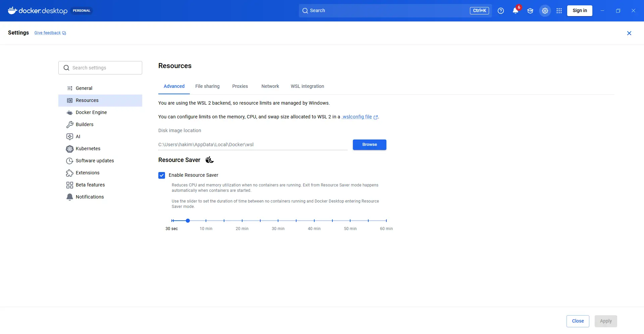Viewport: 644px width, 334px height.
Task: Click the Resources icon in sidebar
Action: (70, 100)
